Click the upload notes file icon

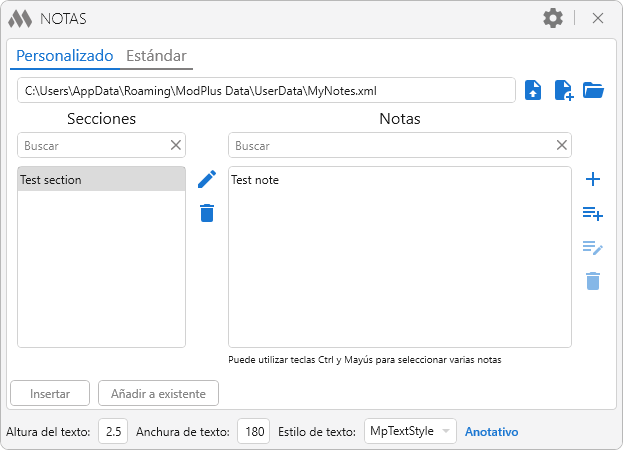(x=534, y=90)
